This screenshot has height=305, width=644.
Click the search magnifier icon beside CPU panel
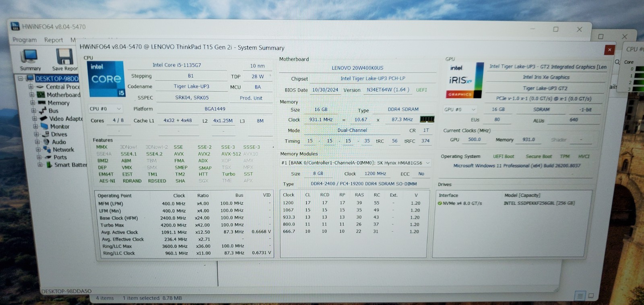click(617, 62)
